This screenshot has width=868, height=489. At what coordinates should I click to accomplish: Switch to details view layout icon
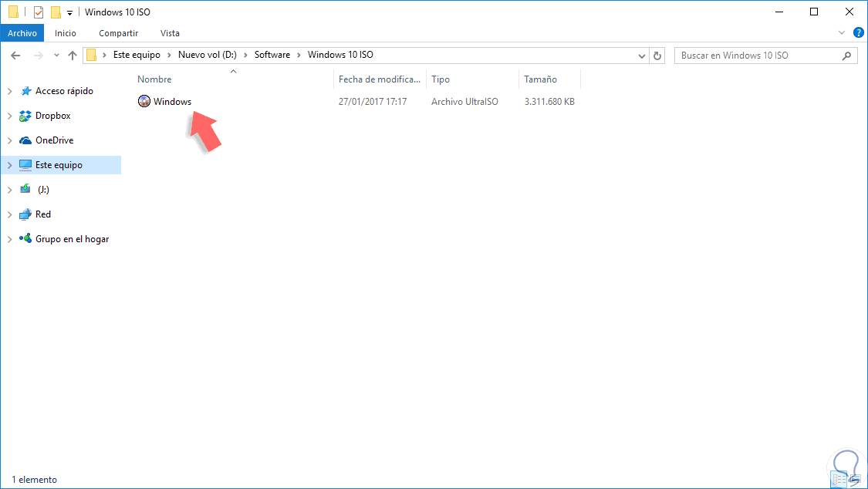839,478
